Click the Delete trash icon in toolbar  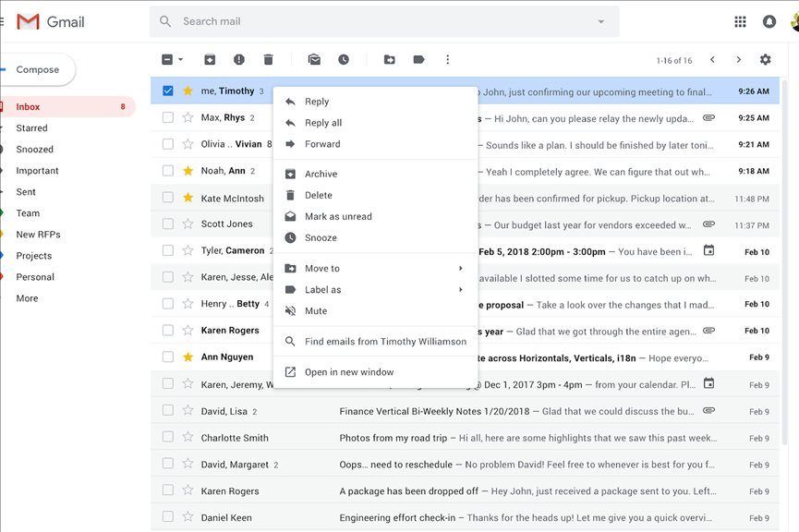point(269,60)
